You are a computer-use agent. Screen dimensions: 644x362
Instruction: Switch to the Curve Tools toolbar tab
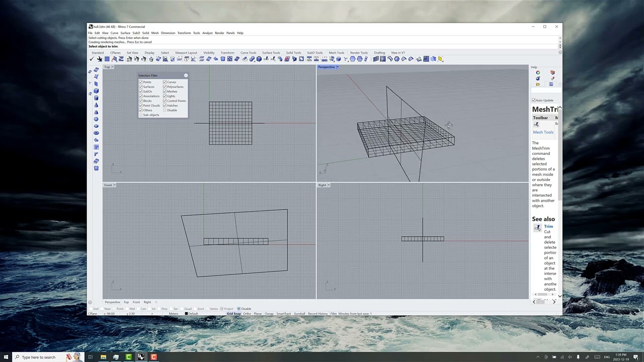(x=248, y=53)
